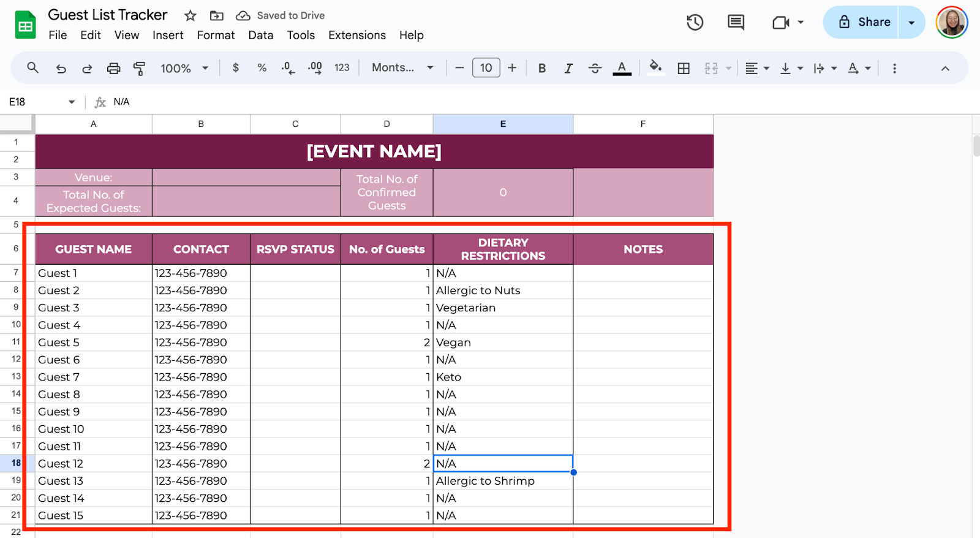Viewport: 980px width, 538px height.
Task: Open the comments icon
Action: pyautogui.click(x=736, y=23)
